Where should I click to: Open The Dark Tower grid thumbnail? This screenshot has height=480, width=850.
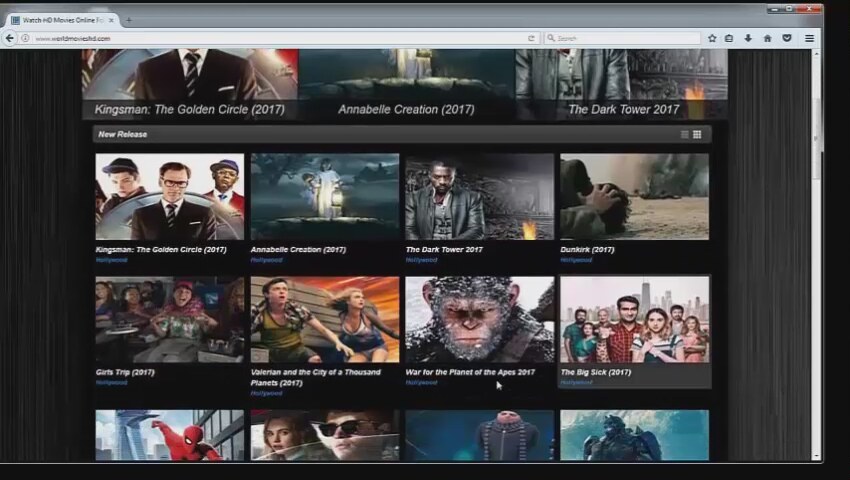[x=480, y=196]
